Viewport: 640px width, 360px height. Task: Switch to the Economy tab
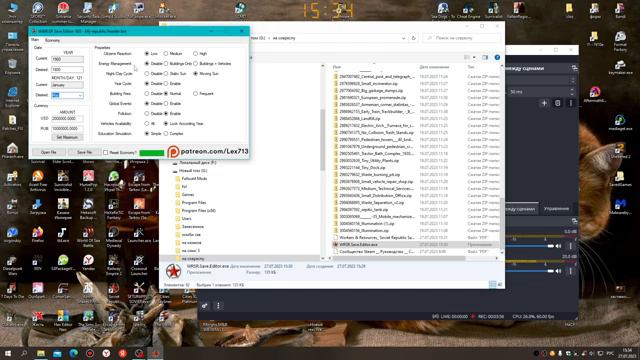52,40
